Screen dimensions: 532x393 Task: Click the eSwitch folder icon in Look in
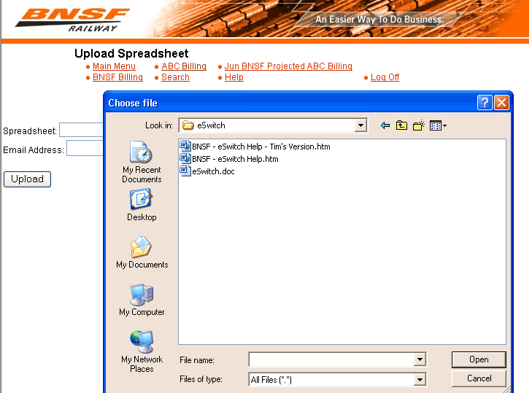pyautogui.click(x=188, y=125)
